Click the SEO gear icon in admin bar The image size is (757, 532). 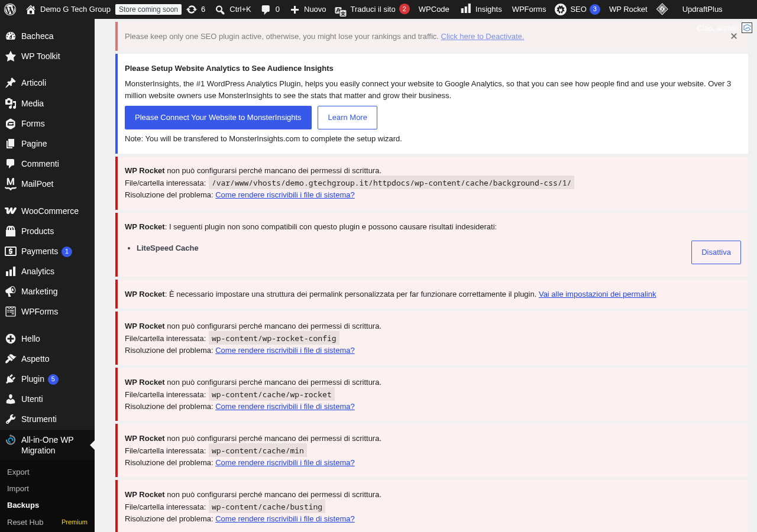point(561,9)
